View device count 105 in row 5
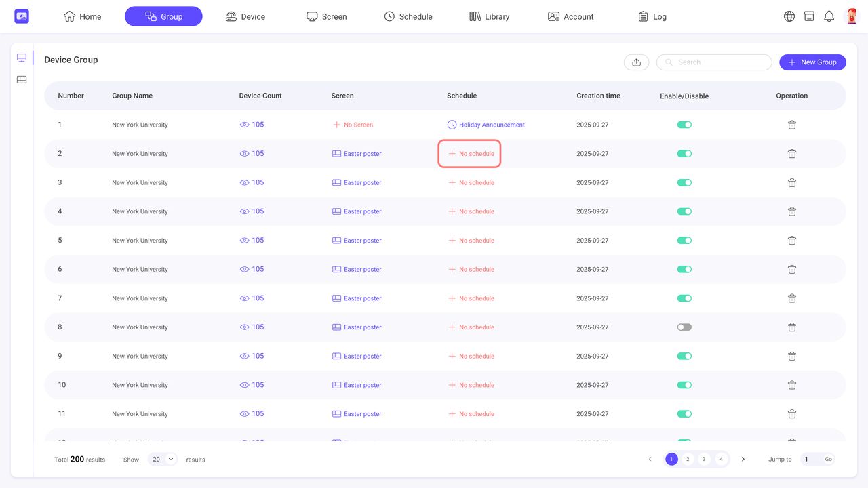The height and width of the screenshot is (488, 868). click(252, 241)
